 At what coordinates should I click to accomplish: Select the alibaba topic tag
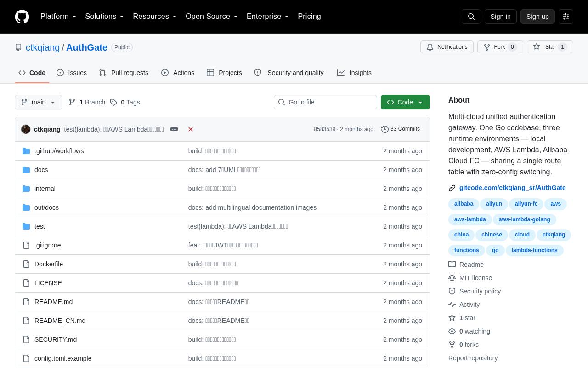(464, 204)
